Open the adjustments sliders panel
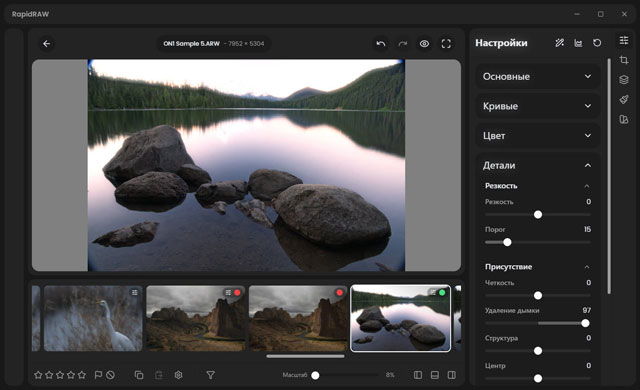The width and height of the screenshot is (640, 390). [x=624, y=40]
